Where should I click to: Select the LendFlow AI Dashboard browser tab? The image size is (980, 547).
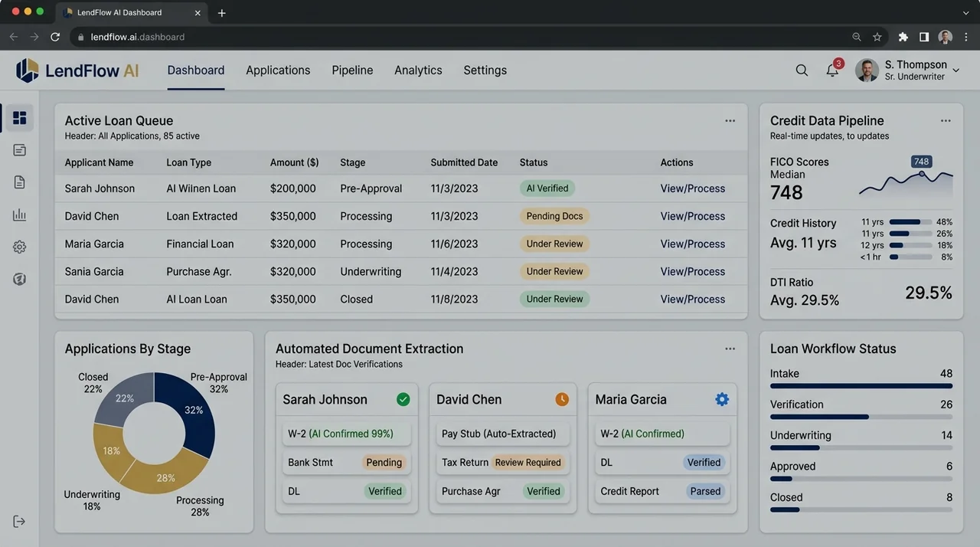132,13
